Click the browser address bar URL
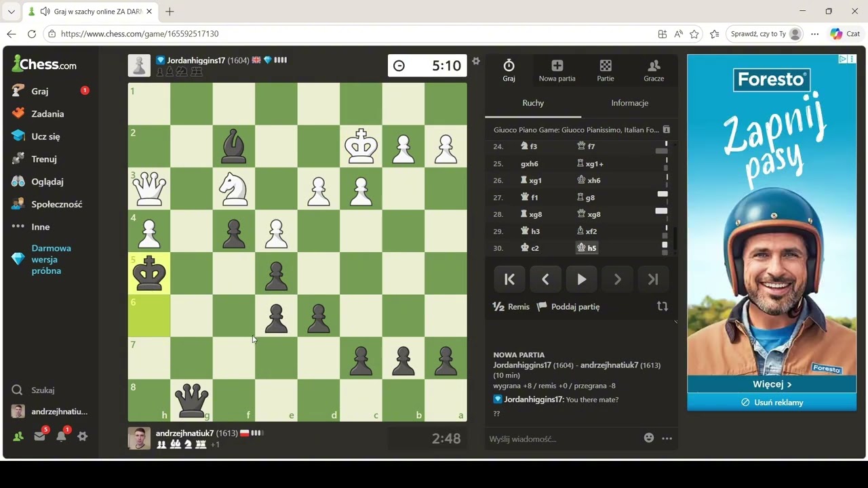868x488 pixels. point(140,34)
